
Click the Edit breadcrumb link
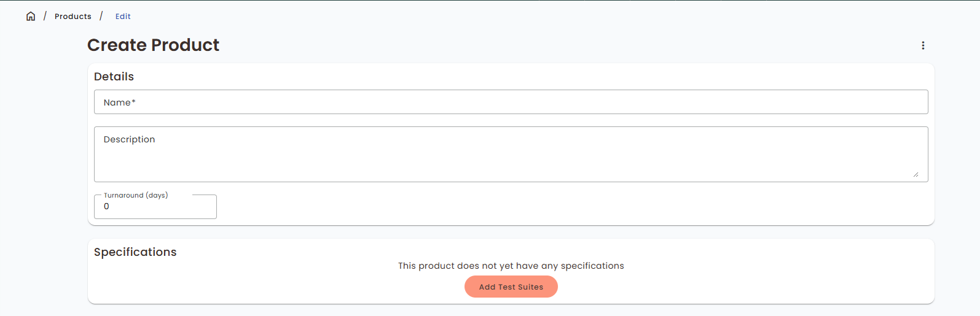(123, 17)
